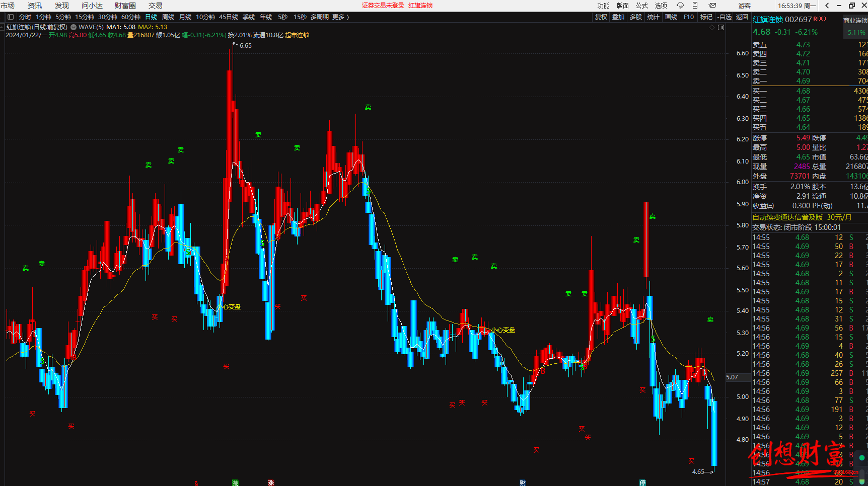Open the 公式 menu

pos(642,6)
